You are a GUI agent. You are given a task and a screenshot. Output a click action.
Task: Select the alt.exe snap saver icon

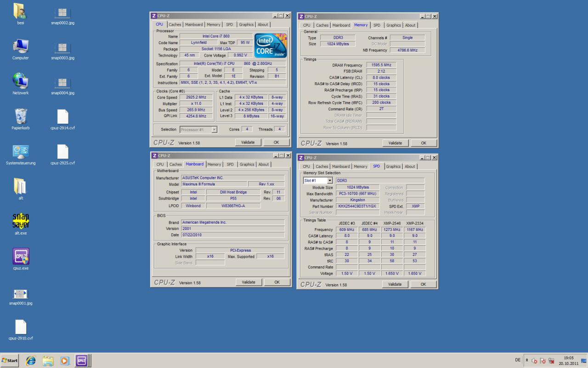(x=20, y=224)
